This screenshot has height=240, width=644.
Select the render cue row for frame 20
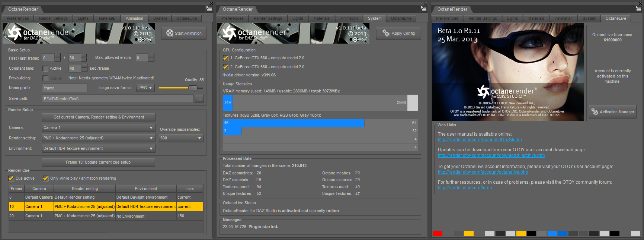click(x=106, y=216)
